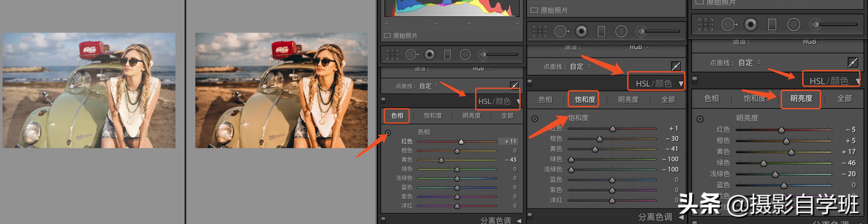Viewport: 868px width, 224px height.
Task: Select the Red Eye Correction tool
Action: 430,54
